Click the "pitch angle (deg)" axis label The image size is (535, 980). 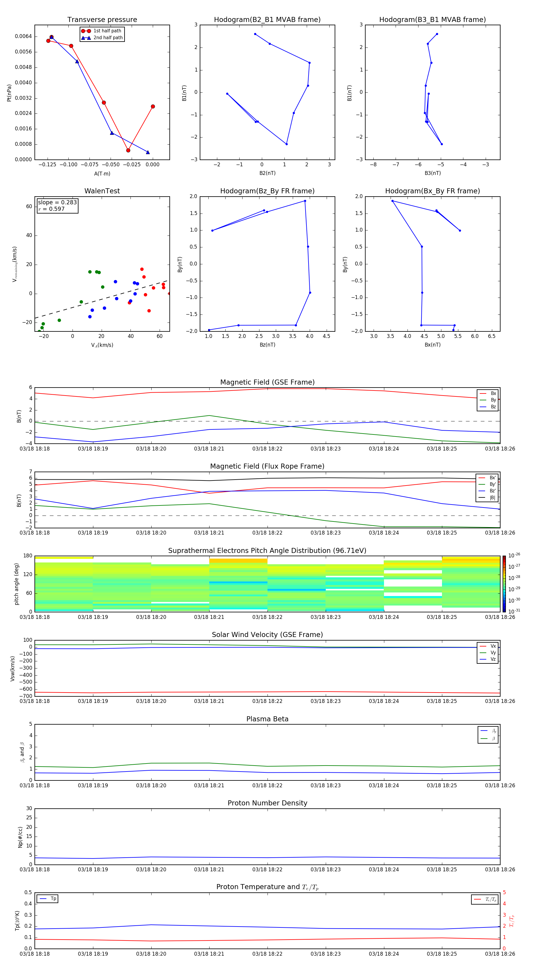(x=16, y=584)
